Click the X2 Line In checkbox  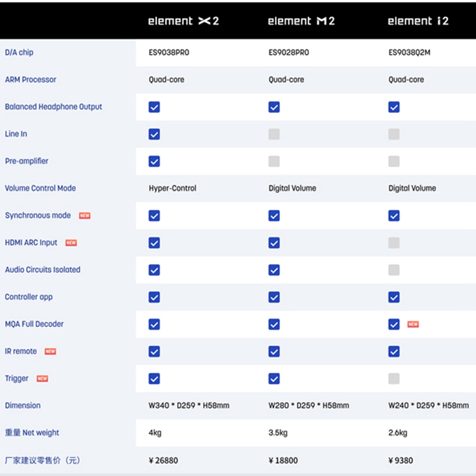[x=154, y=134]
